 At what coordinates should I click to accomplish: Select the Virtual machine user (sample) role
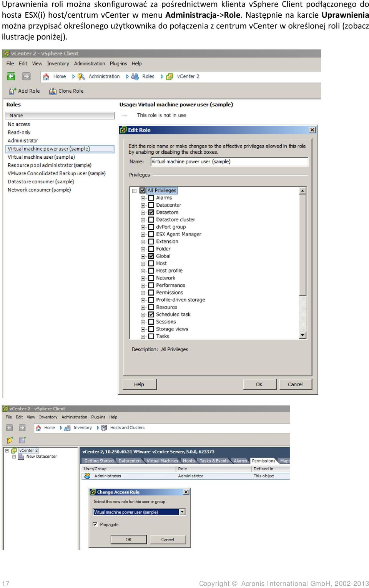(41, 157)
